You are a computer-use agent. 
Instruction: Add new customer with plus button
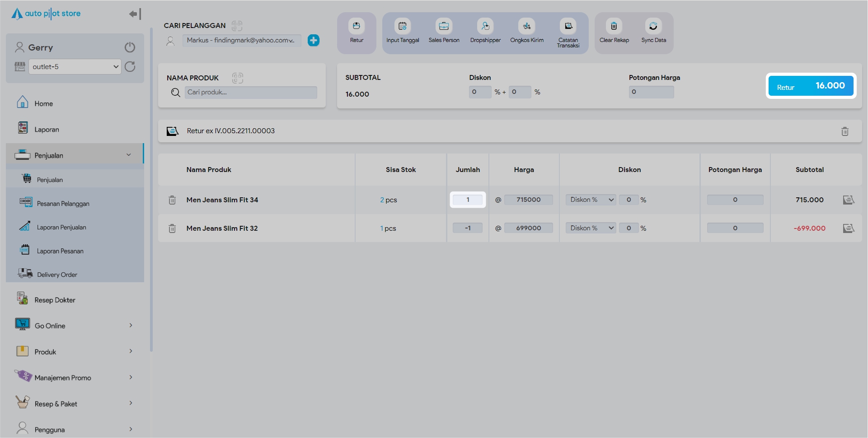313,41
